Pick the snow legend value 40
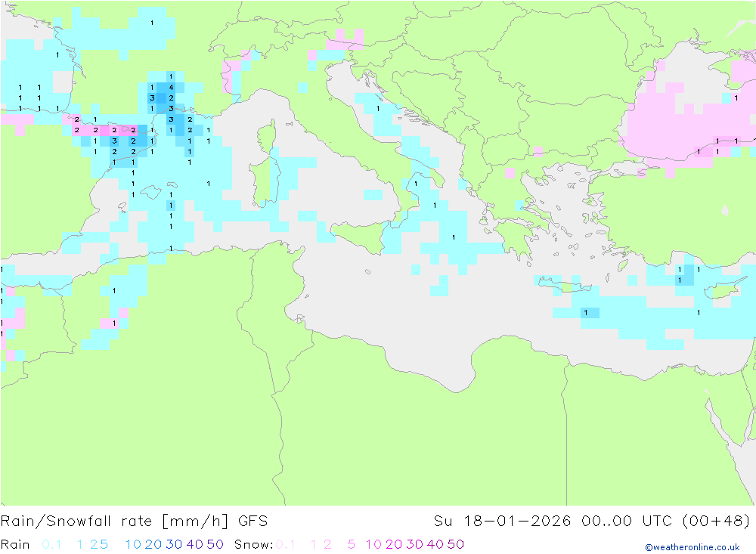The width and height of the screenshot is (756, 554). tap(435, 544)
